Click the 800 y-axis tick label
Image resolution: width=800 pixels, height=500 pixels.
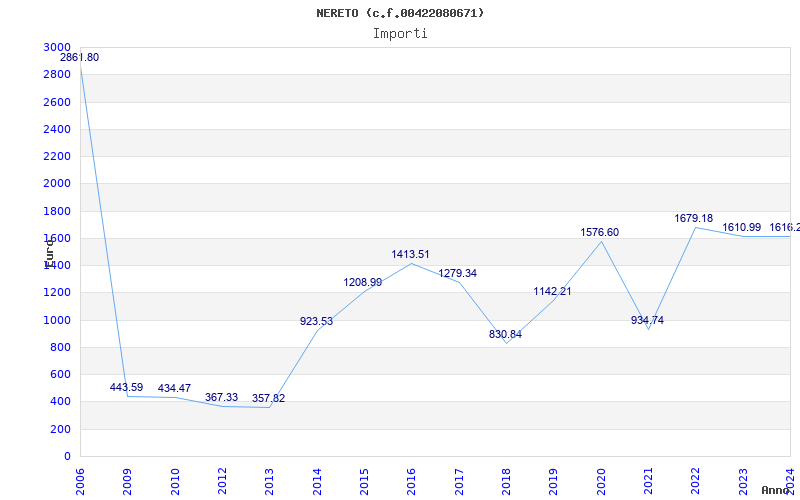point(60,347)
